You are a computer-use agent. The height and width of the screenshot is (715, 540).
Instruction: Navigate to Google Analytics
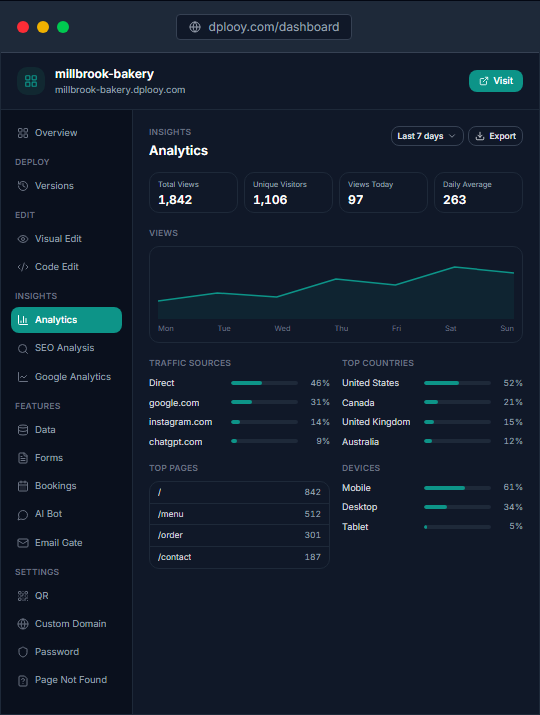[67, 377]
